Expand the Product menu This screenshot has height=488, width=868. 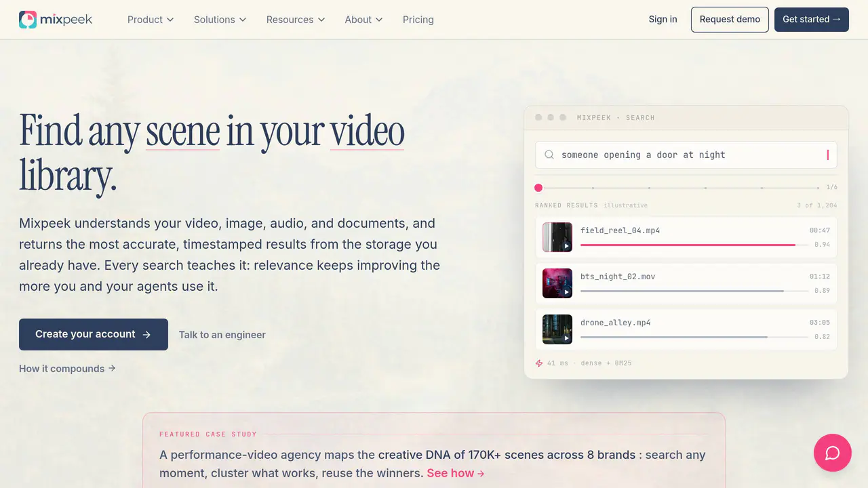[151, 20]
